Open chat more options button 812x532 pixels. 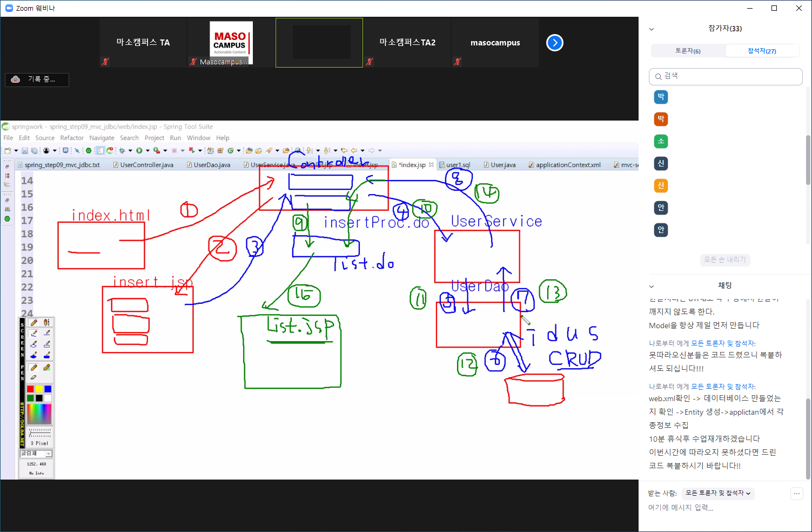tap(796, 493)
